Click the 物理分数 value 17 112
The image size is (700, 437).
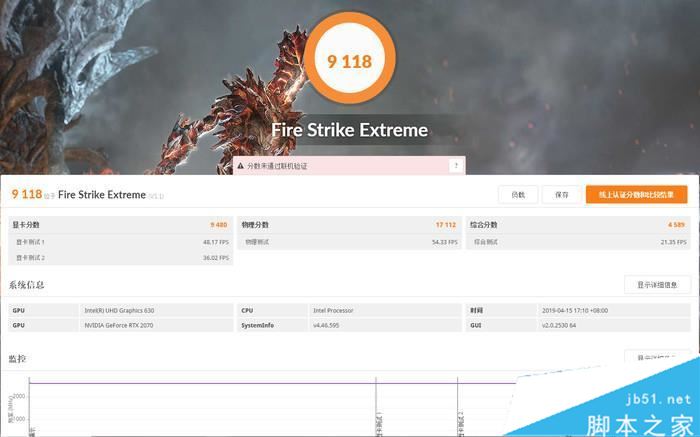click(446, 225)
